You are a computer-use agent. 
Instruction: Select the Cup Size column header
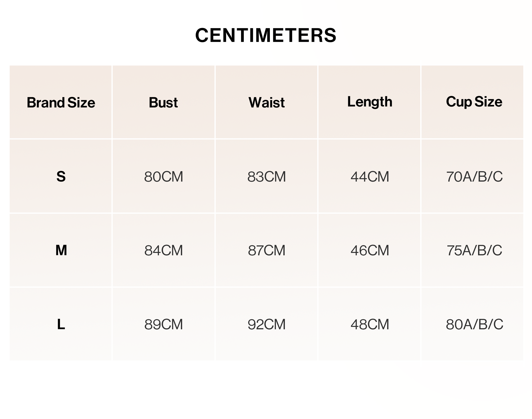474,102
